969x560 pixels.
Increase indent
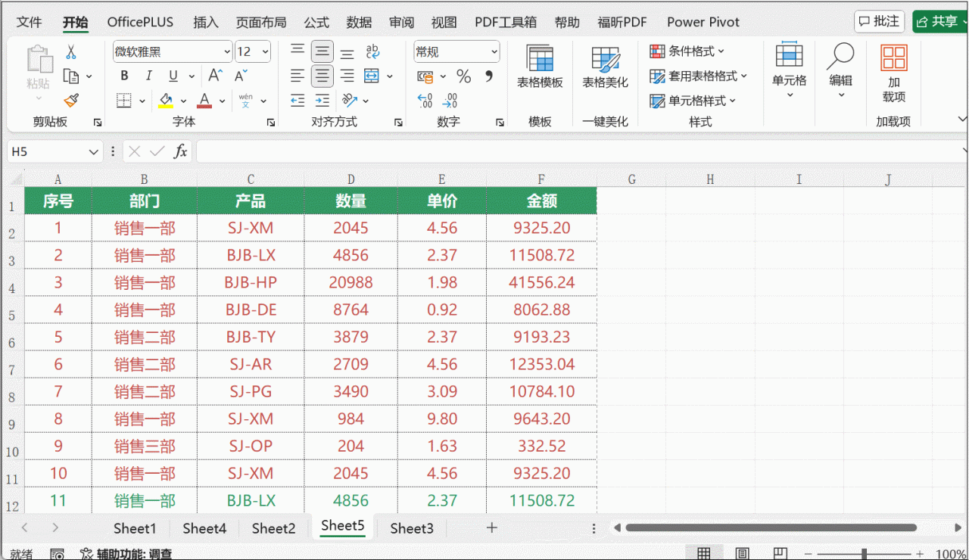coord(322,100)
